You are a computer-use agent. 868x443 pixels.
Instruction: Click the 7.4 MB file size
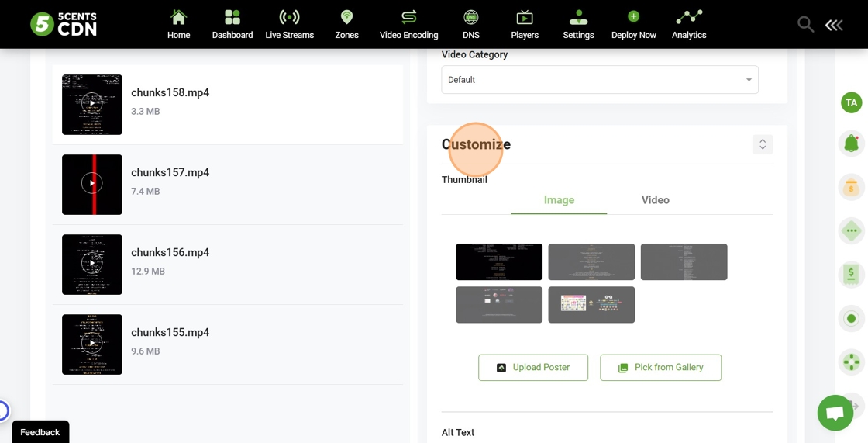click(x=145, y=192)
